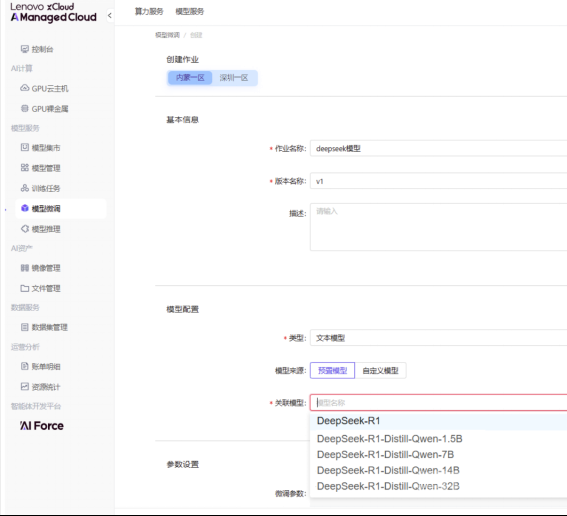Click the 描述 text area
The width and height of the screenshot is (567, 516).
pyautogui.click(x=438, y=227)
